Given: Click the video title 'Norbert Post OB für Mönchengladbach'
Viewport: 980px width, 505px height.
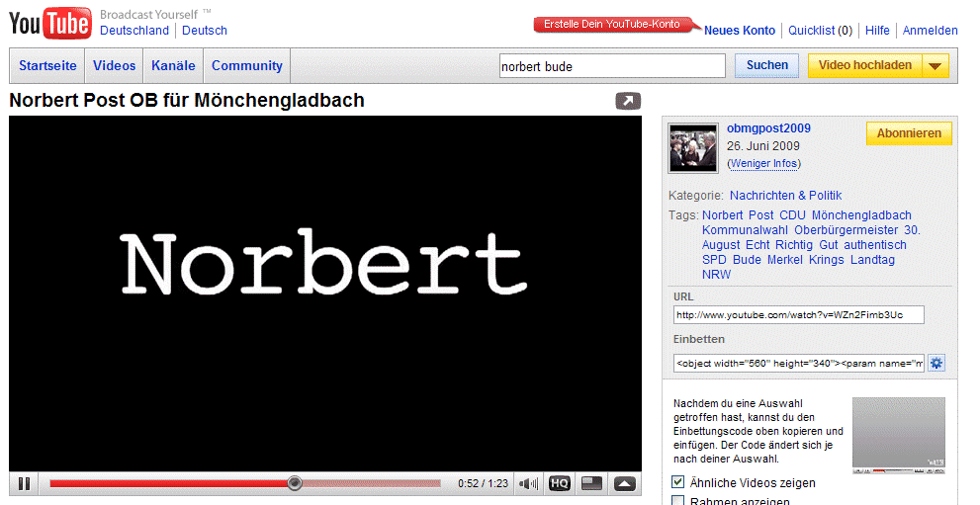Looking at the screenshot, I should click(x=187, y=101).
